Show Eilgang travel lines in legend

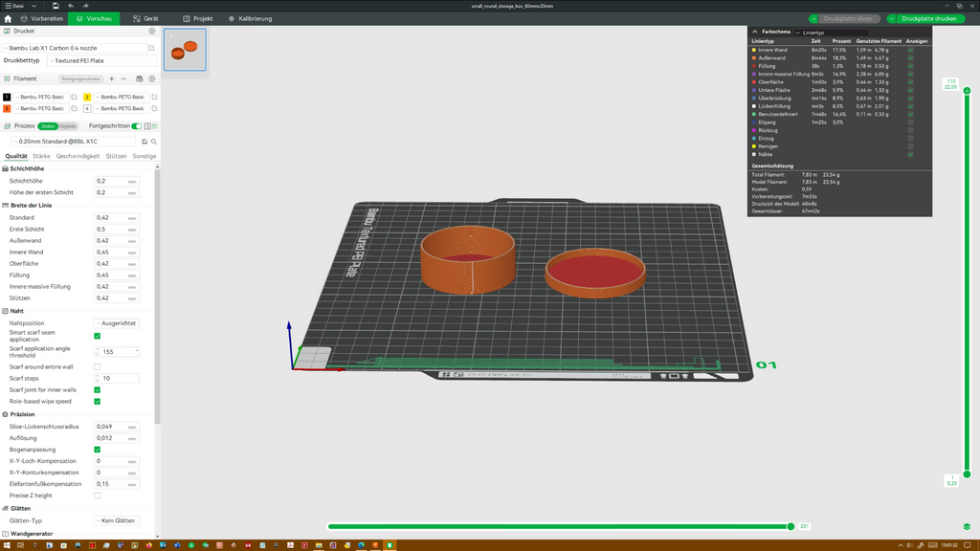click(911, 122)
